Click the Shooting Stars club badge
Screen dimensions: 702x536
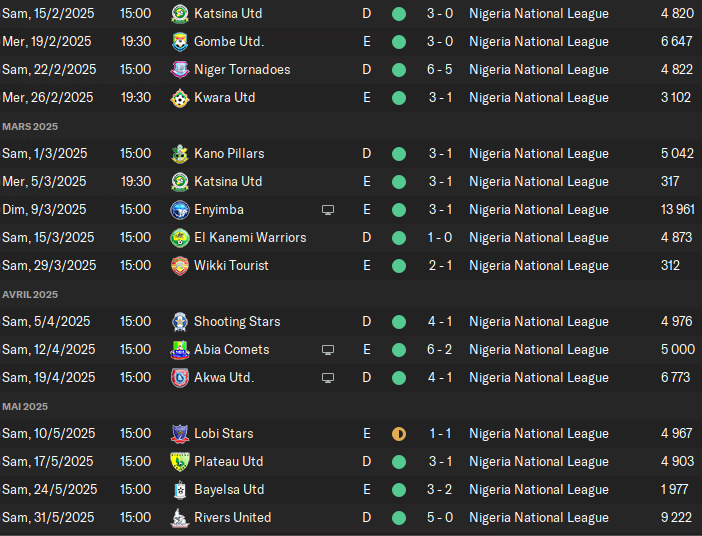click(x=180, y=322)
